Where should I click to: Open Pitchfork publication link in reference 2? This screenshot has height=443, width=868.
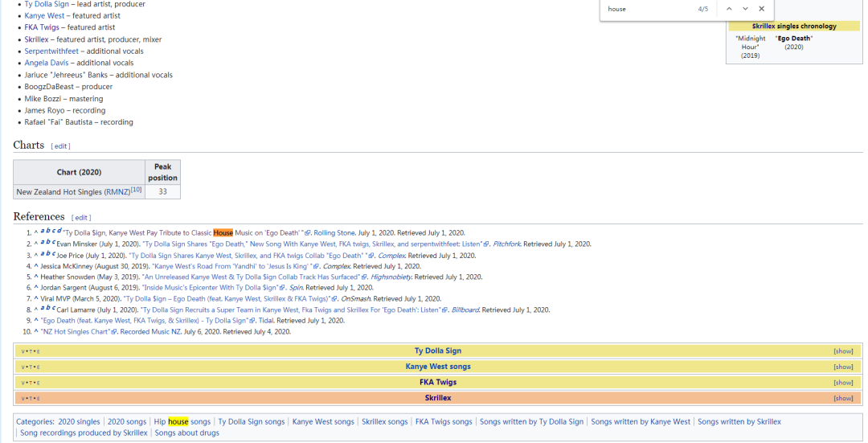coord(506,244)
